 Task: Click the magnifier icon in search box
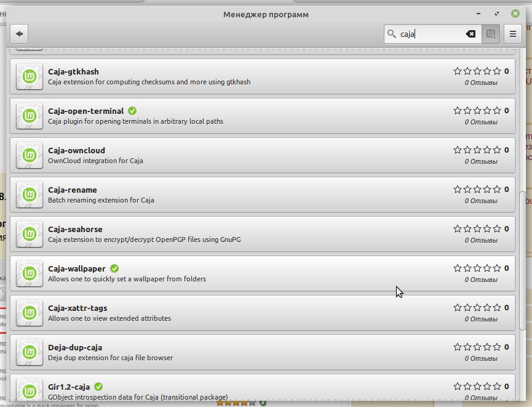392,34
